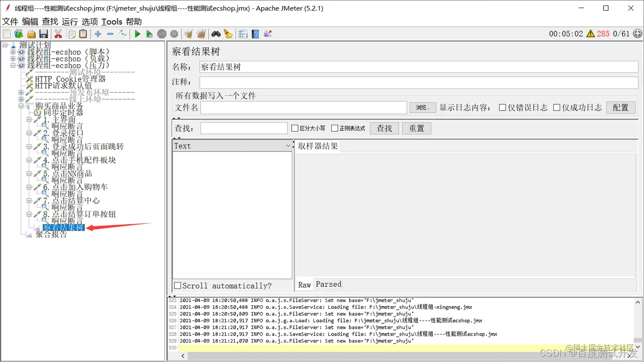
Task: Click the 查找 search button
Action: pyautogui.click(x=384, y=128)
